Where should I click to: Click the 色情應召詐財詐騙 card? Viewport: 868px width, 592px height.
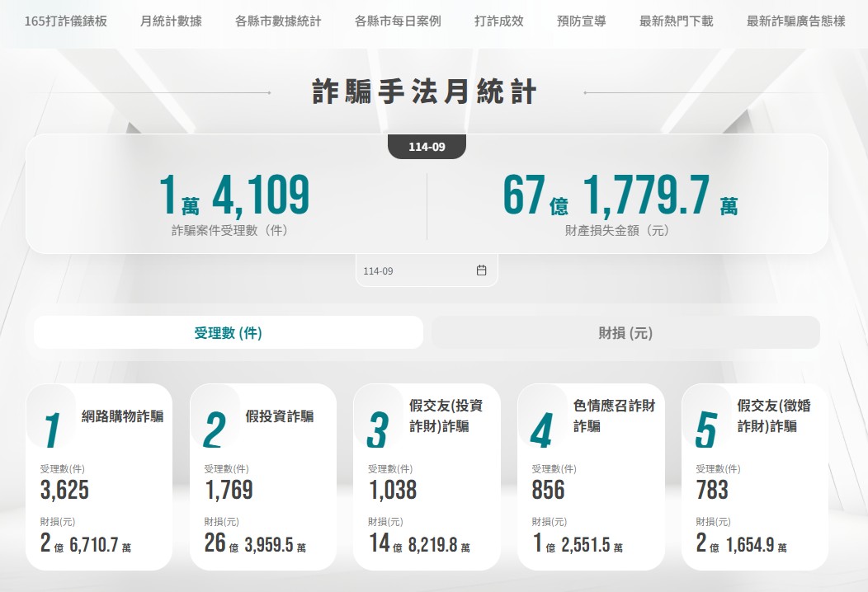[591, 477]
